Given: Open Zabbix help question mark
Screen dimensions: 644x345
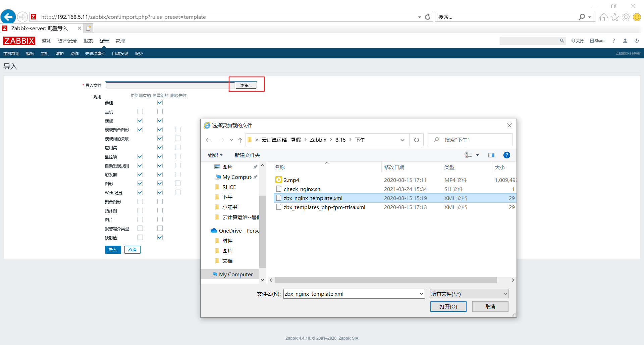Looking at the screenshot, I should tap(613, 41).
